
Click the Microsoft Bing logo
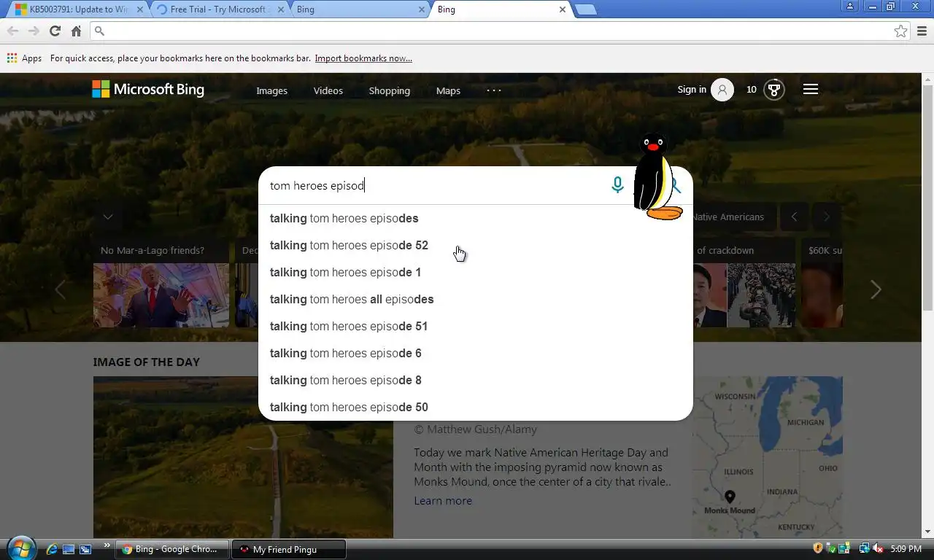148,89
